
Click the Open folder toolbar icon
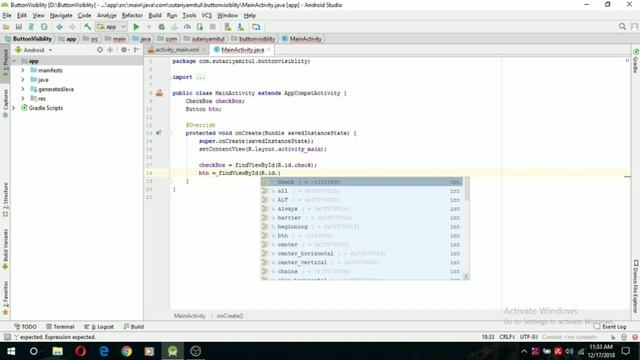(6, 27)
